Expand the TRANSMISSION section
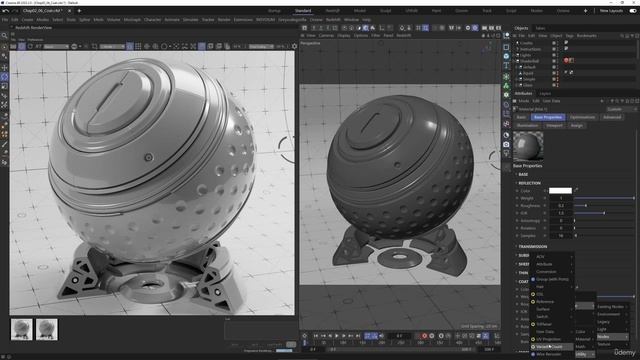Image resolution: width=640 pixels, height=360 pixels. click(532, 247)
